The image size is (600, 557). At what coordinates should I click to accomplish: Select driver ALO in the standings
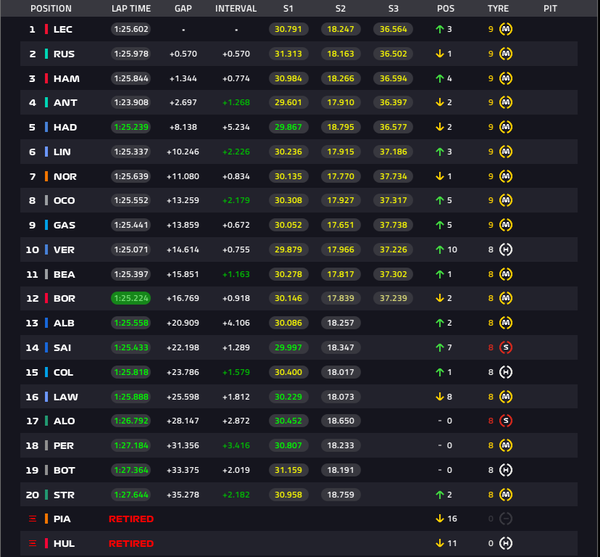pos(64,421)
